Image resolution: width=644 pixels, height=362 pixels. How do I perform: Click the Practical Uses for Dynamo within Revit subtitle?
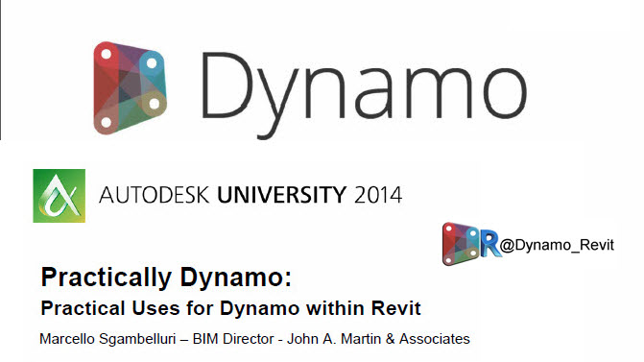230,308
